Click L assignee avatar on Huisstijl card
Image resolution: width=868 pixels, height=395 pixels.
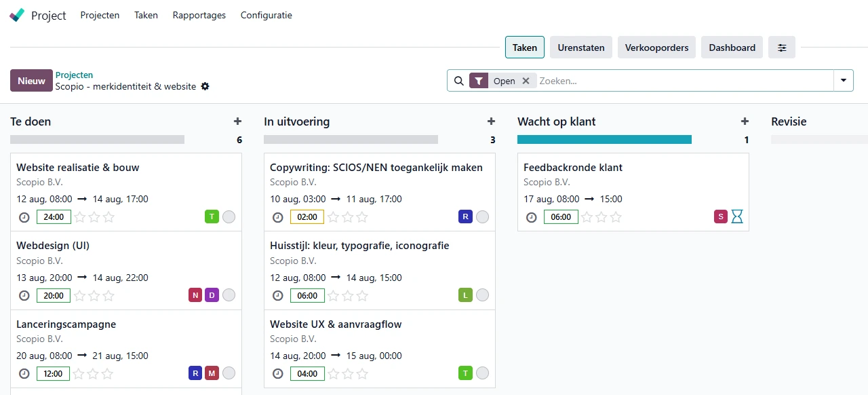point(465,295)
